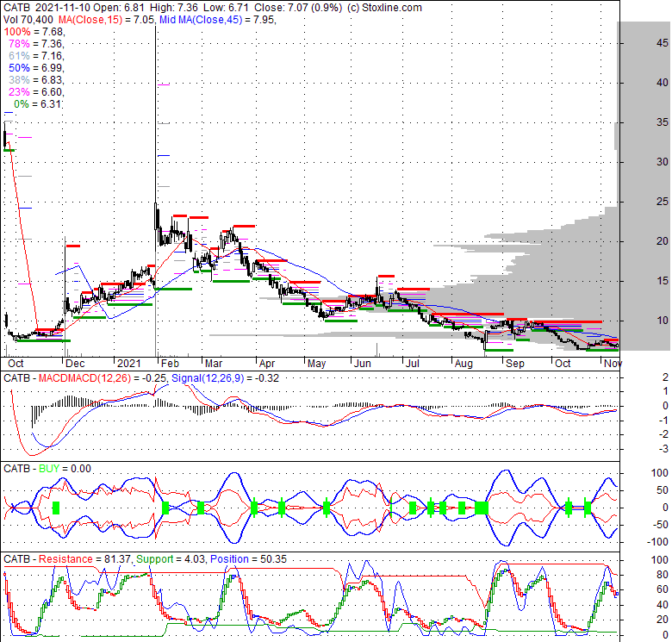The image size is (672, 642).
Task: Click the CATB ticker symbol in the header
Action: point(18,7)
